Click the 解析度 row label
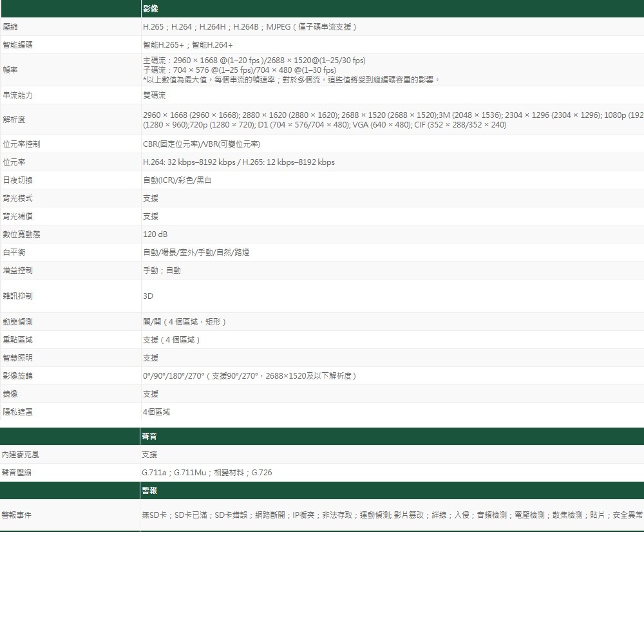Viewport: 644px width, 644px height. 14,120
